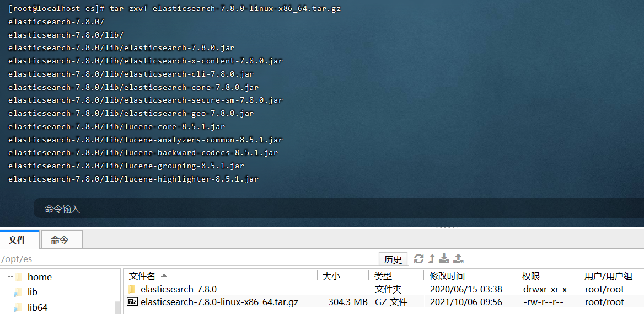
Task: Click the download file icon
Action: point(444,259)
